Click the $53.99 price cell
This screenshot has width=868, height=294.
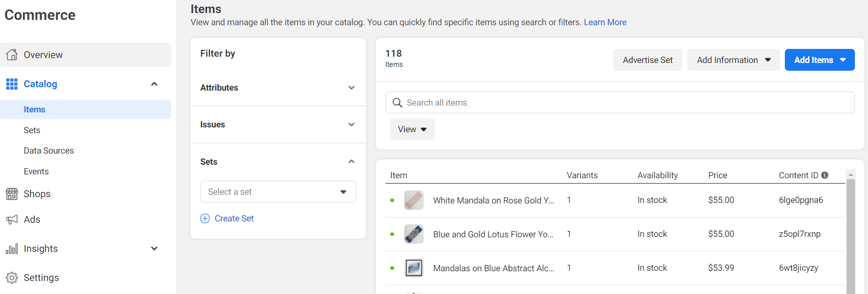721,268
